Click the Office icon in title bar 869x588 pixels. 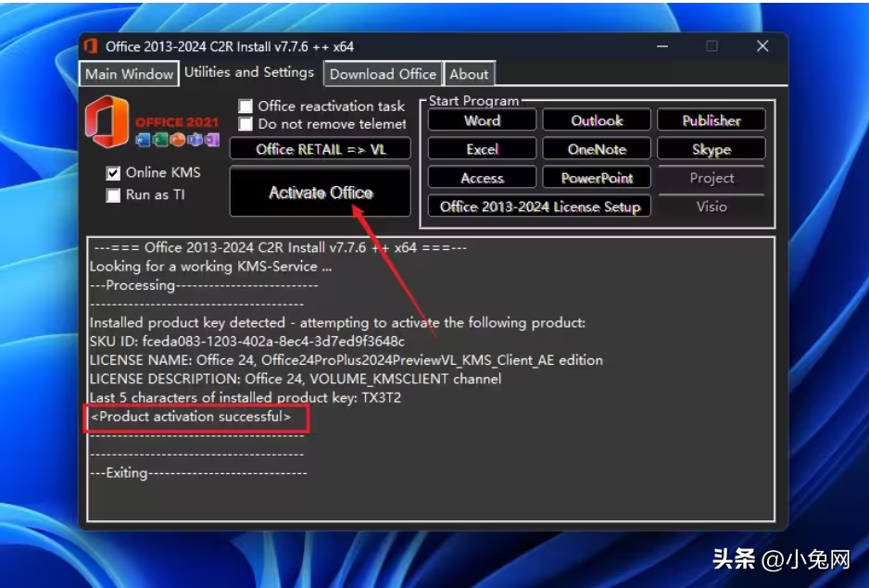pyautogui.click(x=91, y=46)
